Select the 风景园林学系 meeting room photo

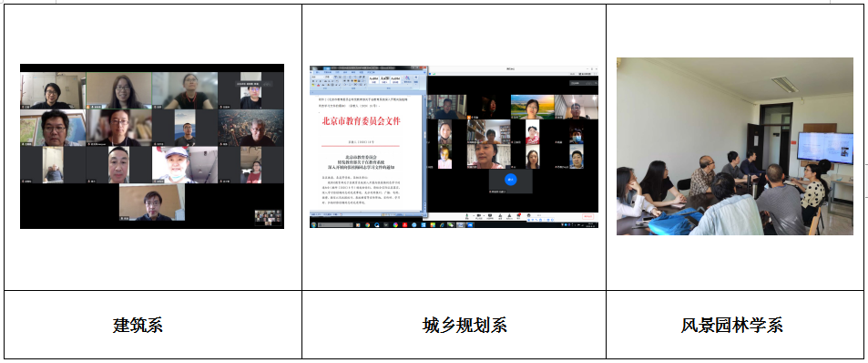[x=735, y=146]
